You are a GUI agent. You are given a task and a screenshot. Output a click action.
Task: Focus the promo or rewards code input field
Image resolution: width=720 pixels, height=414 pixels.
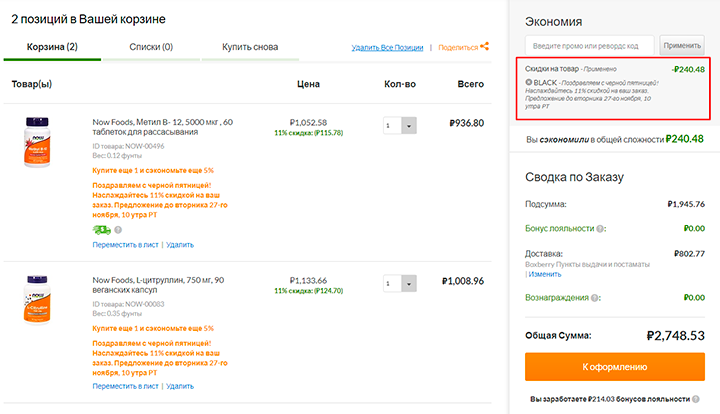tap(590, 45)
